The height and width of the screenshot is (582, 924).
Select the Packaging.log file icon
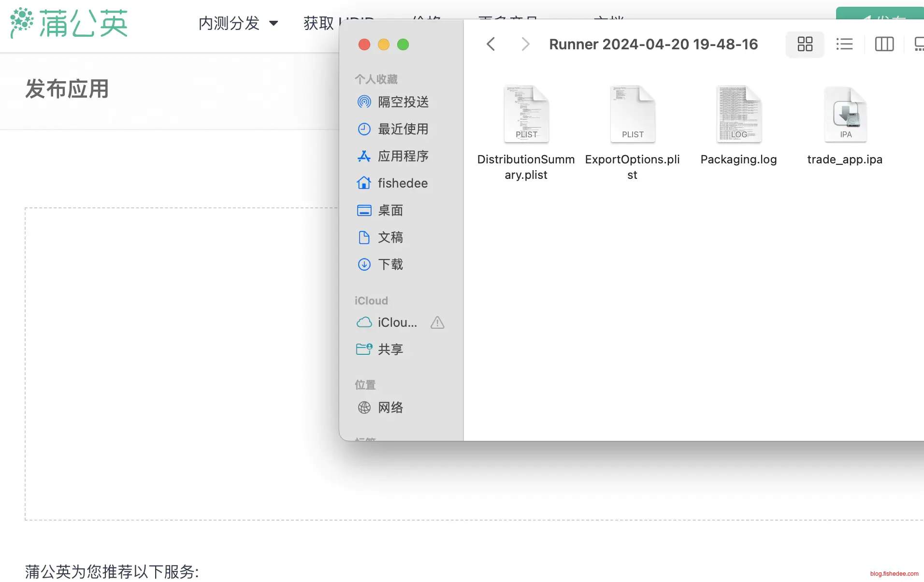tap(738, 115)
